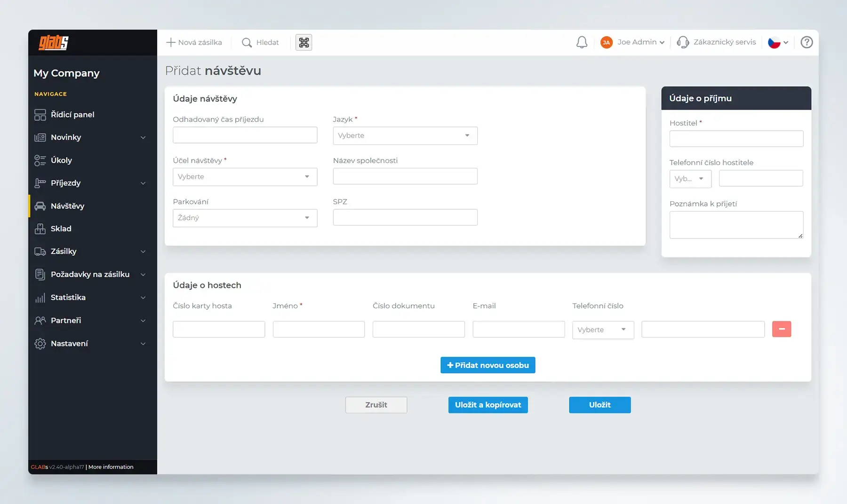Open the Účel návštěvy dropdown
This screenshot has height=504, width=847.
tap(245, 177)
